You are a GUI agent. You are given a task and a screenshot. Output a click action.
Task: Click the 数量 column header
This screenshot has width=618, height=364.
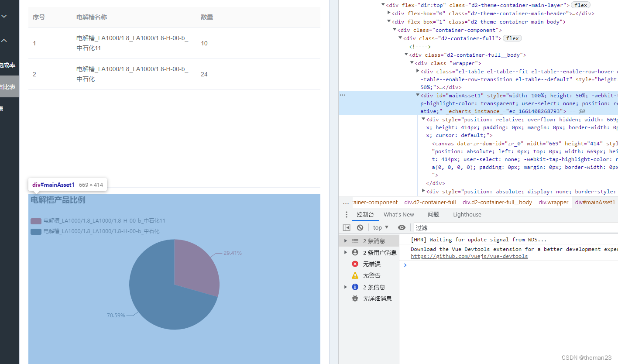[x=207, y=17]
